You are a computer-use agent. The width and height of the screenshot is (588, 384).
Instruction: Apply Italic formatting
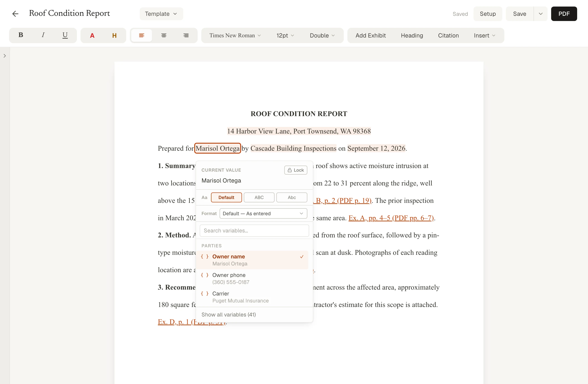[x=43, y=35]
